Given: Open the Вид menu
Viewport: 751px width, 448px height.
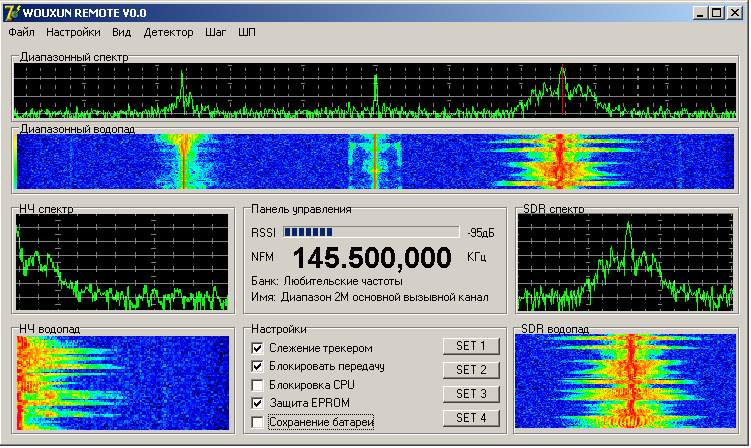Looking at the screenshot, I should pyautogui.click(x=122, y=33).
